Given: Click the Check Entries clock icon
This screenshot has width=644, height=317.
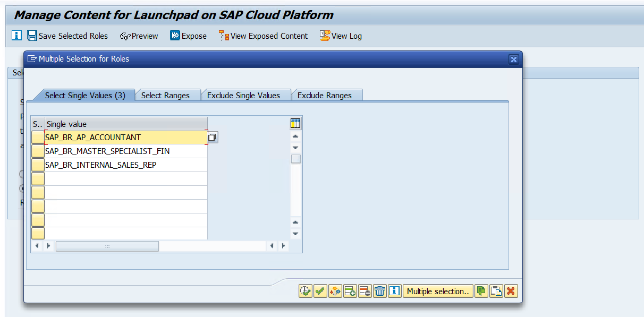Looking at the screenshot, I should pos(305,291).
